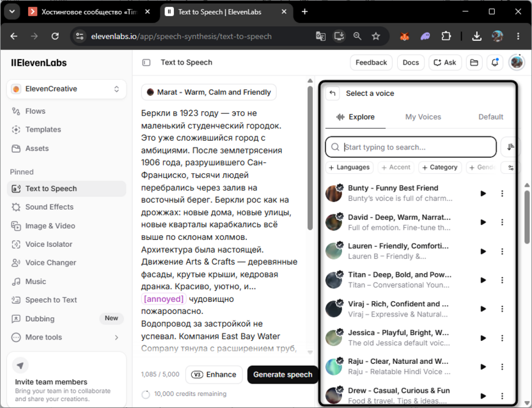Click the Feedback button
The image size is (532, 408).
(x=371, y=63)
